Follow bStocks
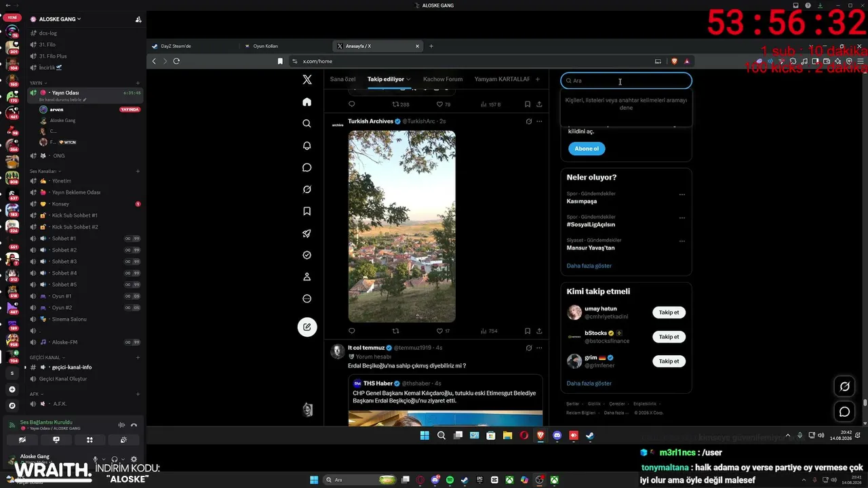868x488 pixels. pos(669,337)
